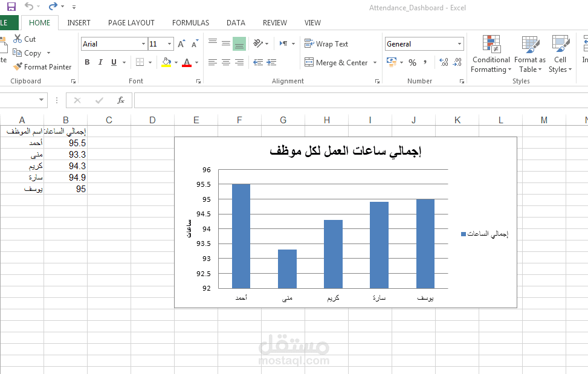
Task: Open the underline style dropdown
Action: (124, 62)
